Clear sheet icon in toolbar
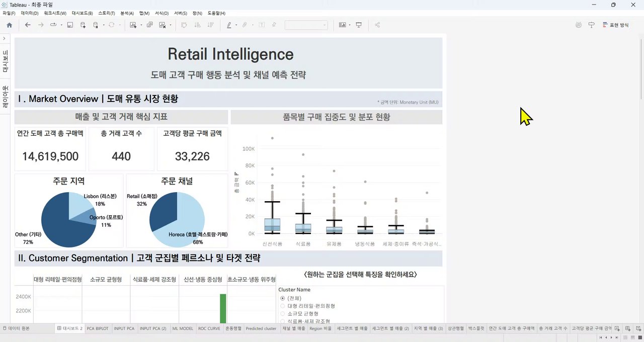Viewport: 644px width, 342px height. pos(163,25)
